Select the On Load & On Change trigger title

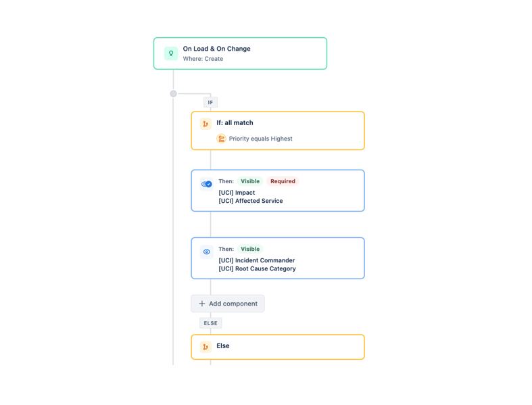click(x=216, y=49)
